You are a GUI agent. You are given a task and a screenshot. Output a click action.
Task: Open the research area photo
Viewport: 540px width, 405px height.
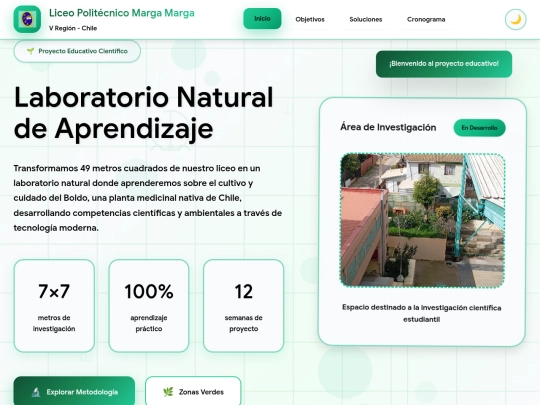tap(423, 220)
